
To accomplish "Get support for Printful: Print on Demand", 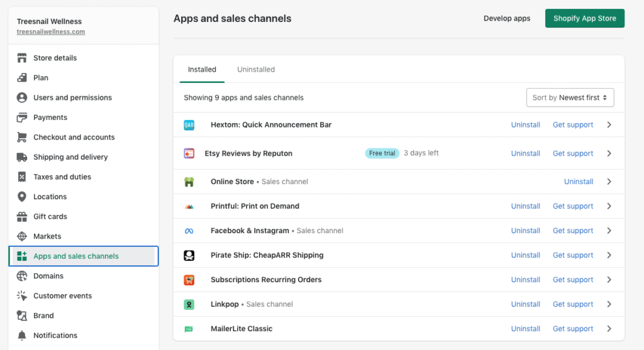I will tap(572, 206).
